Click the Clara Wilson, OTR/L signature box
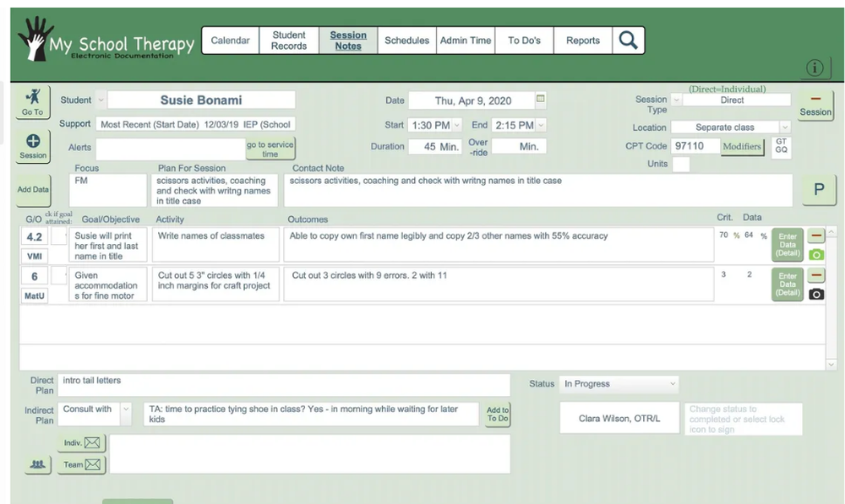 (x=619, y=418)
